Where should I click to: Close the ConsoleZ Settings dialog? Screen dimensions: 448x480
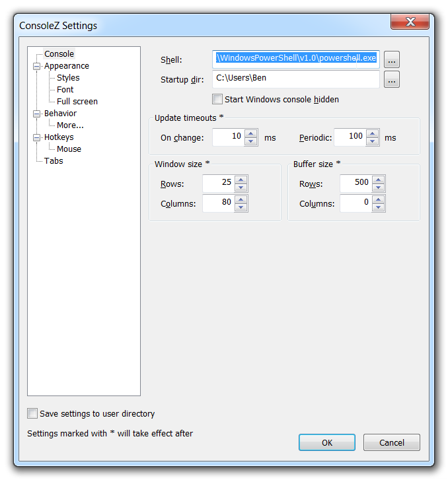tap(410, 22)
